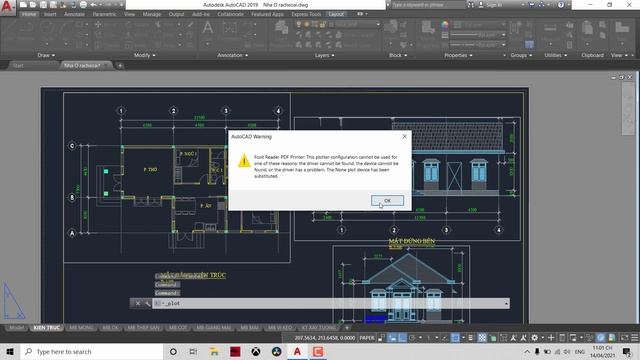Expand the Modify panel dropdown
640x360 pixels.
[x=144, y=55]
